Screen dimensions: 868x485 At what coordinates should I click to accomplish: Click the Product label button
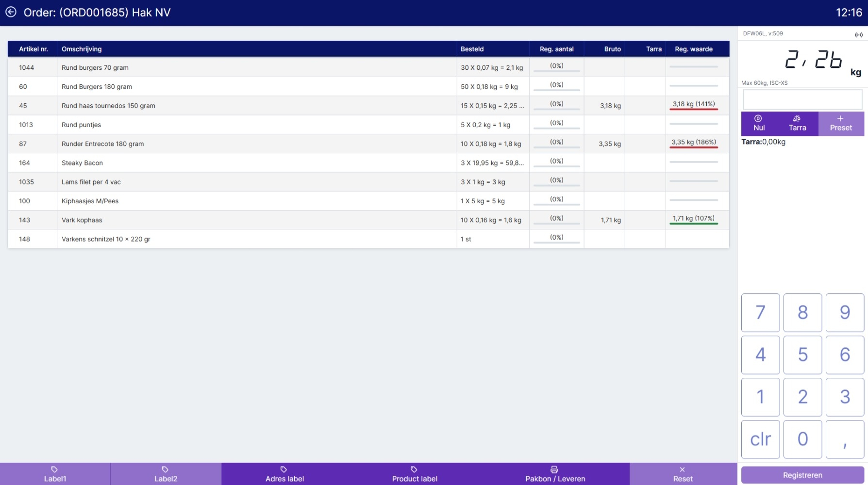click(415, 474)
